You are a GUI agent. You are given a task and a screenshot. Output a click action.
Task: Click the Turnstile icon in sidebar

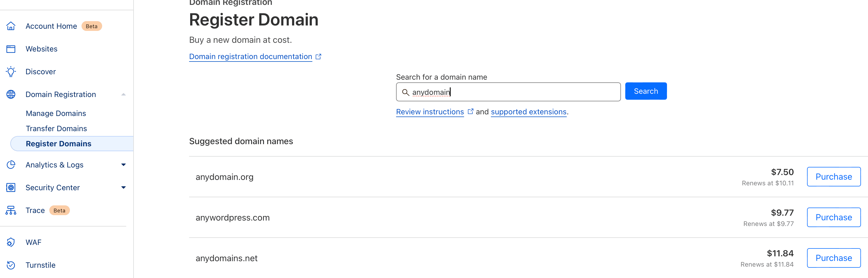pos(11,265)
